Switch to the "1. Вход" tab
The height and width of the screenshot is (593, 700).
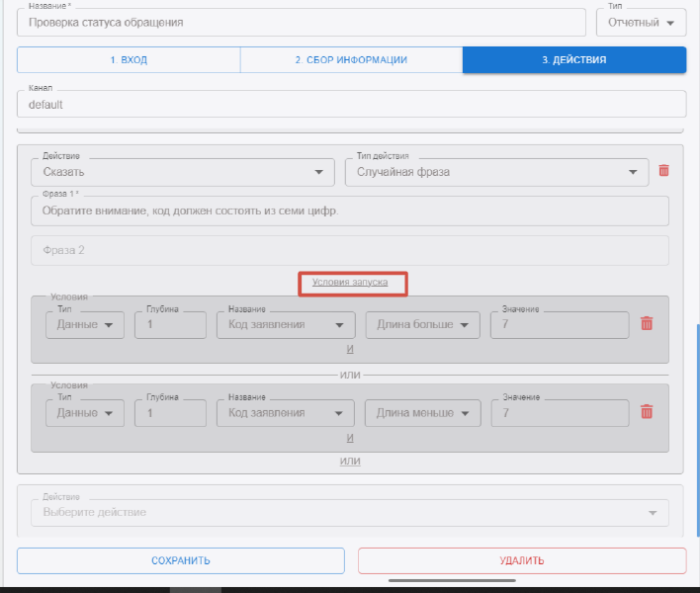click(x=129, y=60)
